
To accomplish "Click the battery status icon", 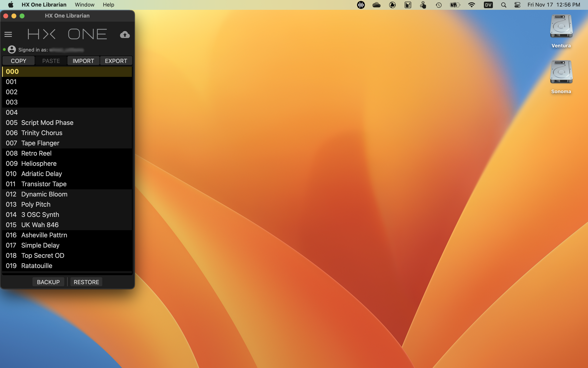I will click(455, 5).
